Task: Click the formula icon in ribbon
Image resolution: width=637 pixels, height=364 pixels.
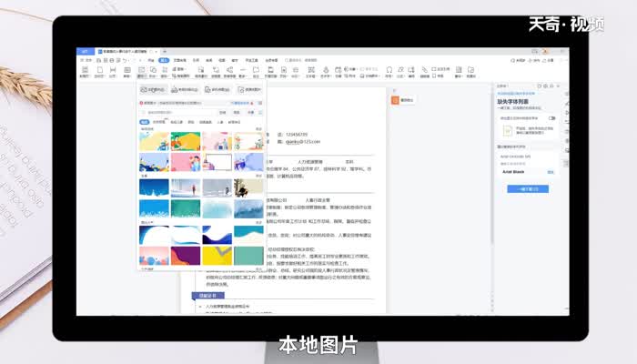Action: click(x=400, y=72)
